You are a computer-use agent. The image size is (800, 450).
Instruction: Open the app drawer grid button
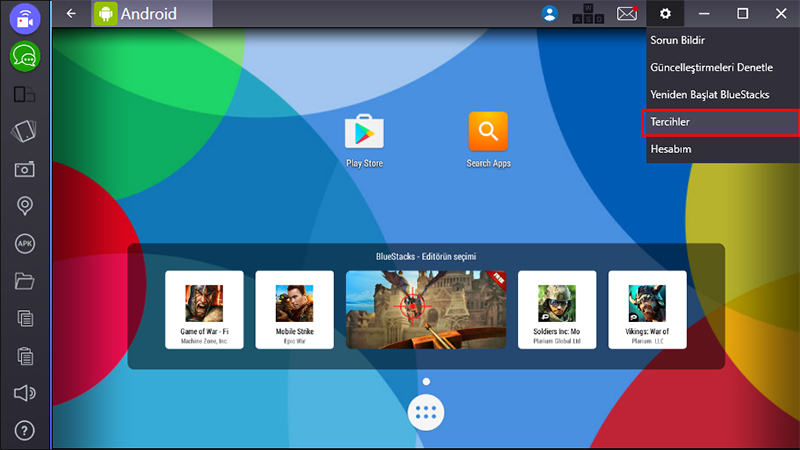tap(427, 412)
